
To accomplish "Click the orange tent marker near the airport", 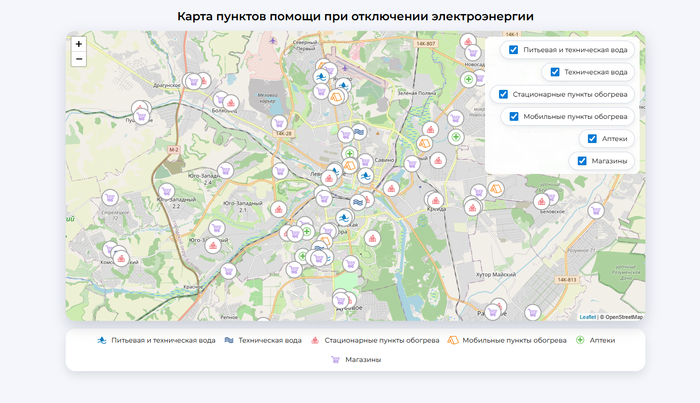I will 336,96.
